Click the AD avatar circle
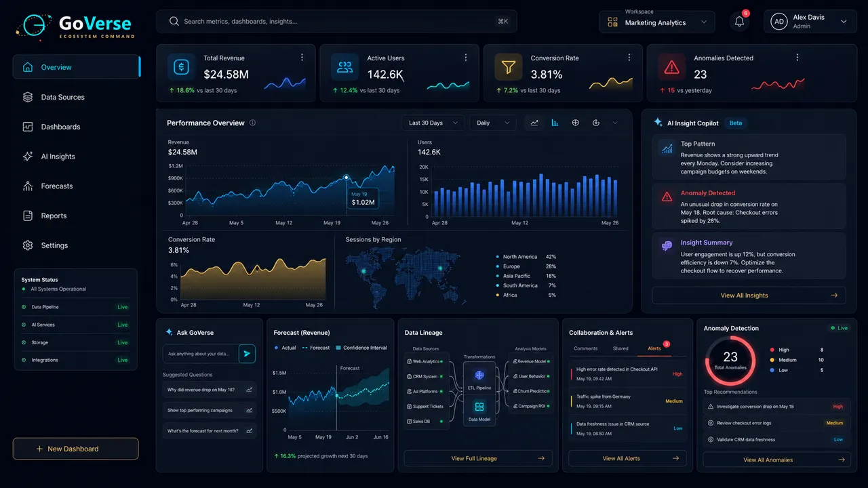 coord(779,22)
